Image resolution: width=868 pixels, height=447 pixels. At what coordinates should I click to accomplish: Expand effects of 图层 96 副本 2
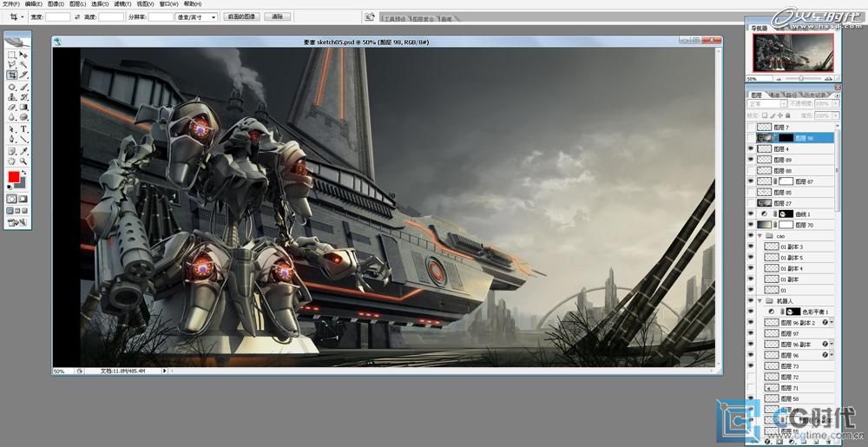click(831, 323)
